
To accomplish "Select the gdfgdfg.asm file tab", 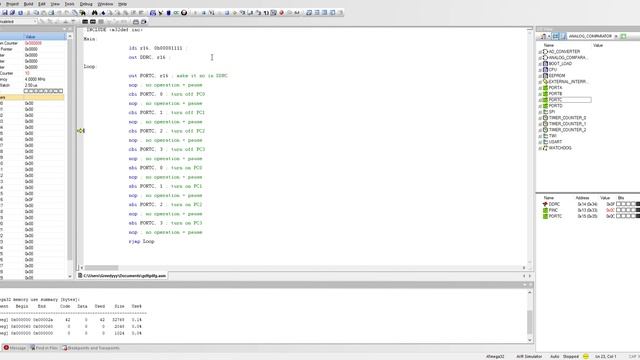I will tap(122, 276).
